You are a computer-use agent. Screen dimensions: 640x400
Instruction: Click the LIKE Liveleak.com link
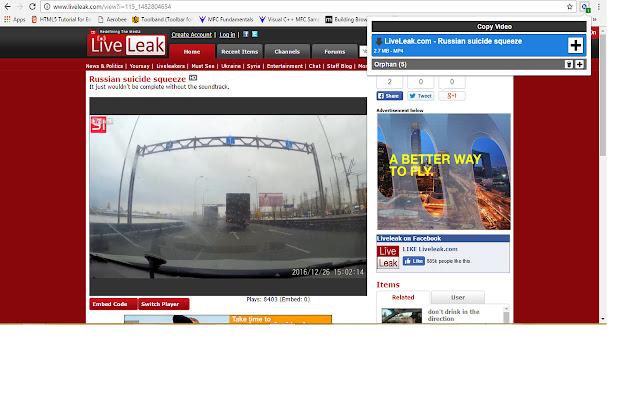[x=430, y=249]
